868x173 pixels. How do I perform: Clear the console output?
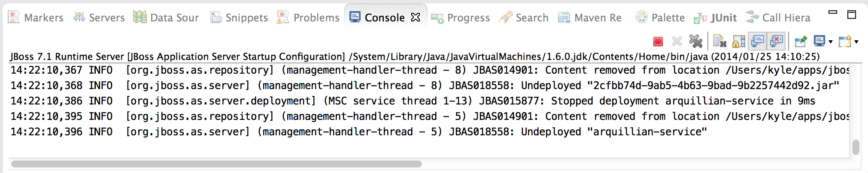pos(719,41)
